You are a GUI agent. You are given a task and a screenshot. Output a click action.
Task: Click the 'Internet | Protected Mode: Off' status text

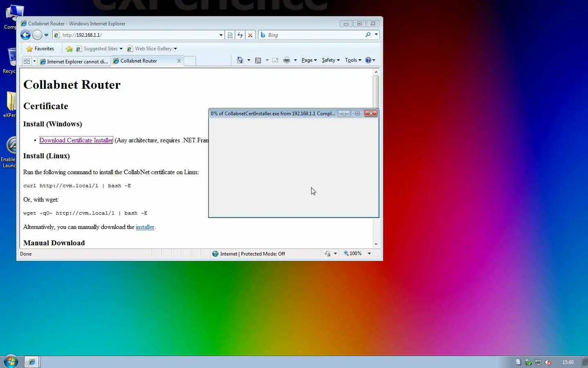pos(253,254)
